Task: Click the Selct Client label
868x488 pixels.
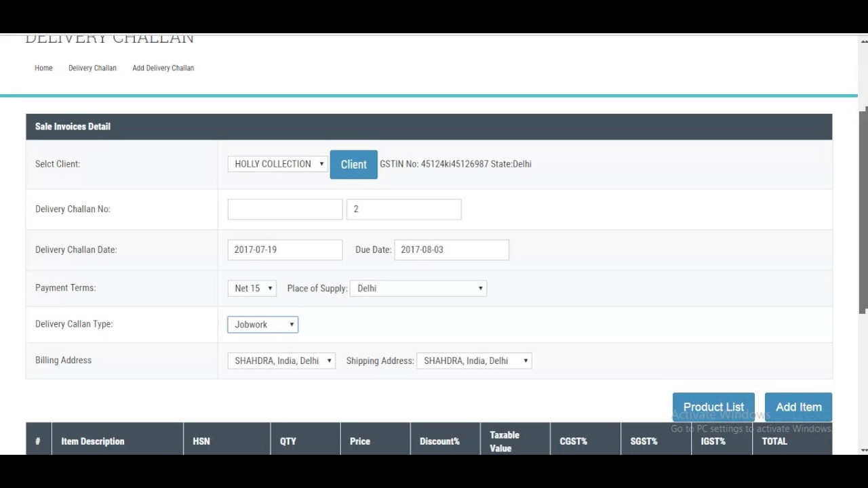Action: [58, 164]
